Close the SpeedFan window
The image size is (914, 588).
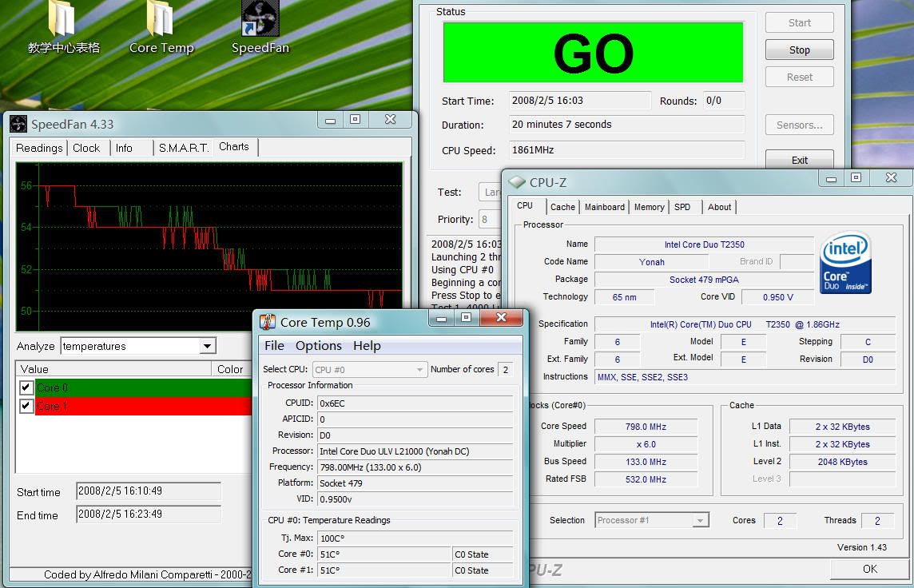coord(391,120)
